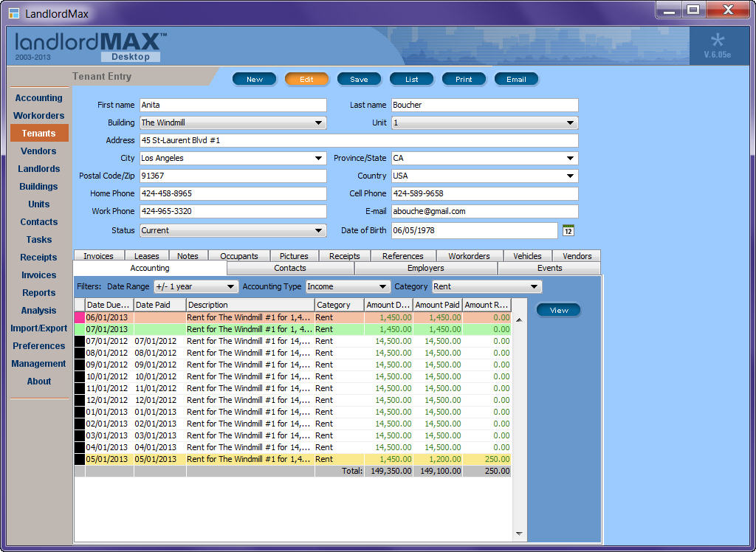Open the Pictures tab

point(294,255)
